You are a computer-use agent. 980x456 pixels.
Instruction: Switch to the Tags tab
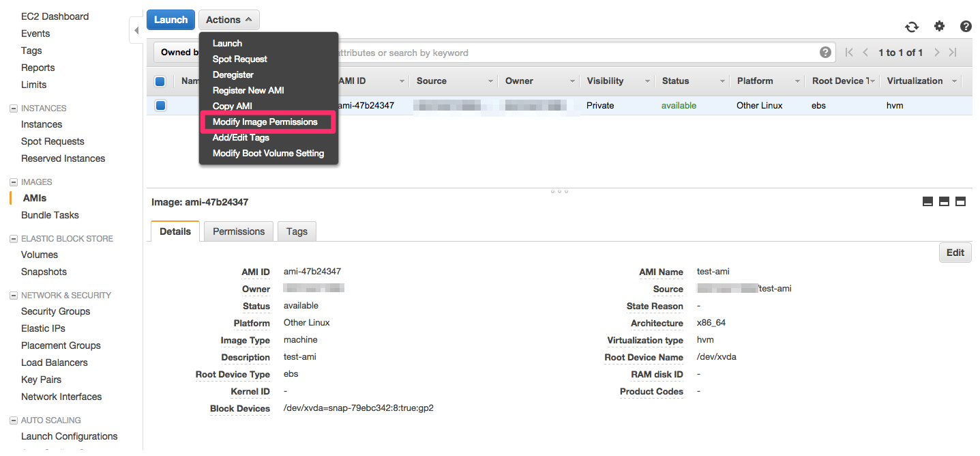[x=297, y=231]
